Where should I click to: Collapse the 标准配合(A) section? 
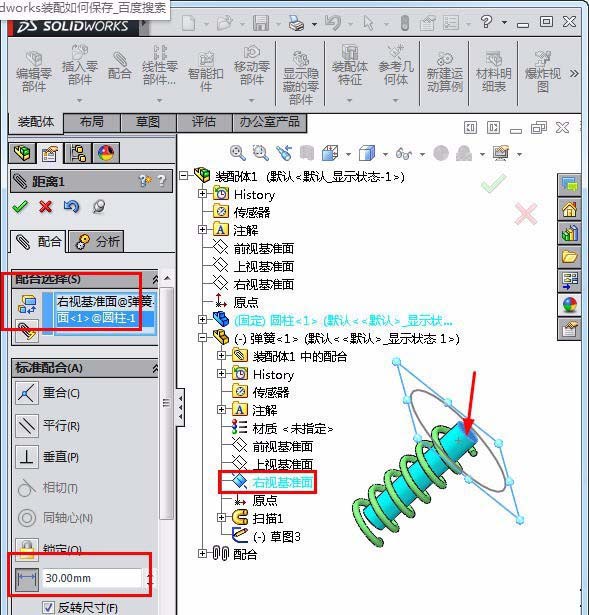click(x=155, y=368)
